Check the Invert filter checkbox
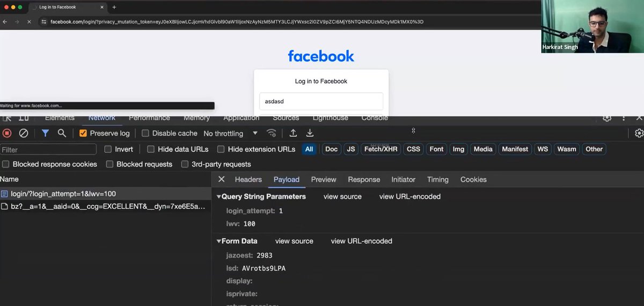The height and width of the screenshot is (306, 644). [108, 149]
